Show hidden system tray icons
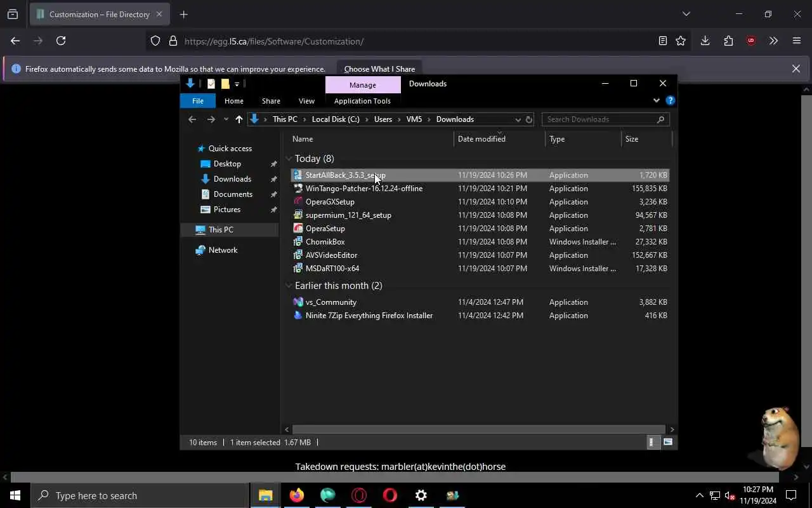This screenshot has width=812, height=508. (699, 495)
